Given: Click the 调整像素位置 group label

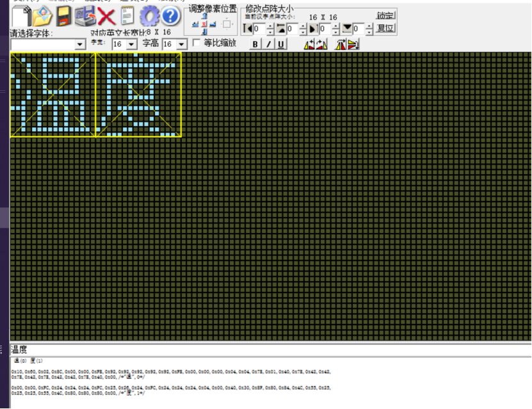Looking at the screenshot, I should pyautogui.click(x=213, y=9).
